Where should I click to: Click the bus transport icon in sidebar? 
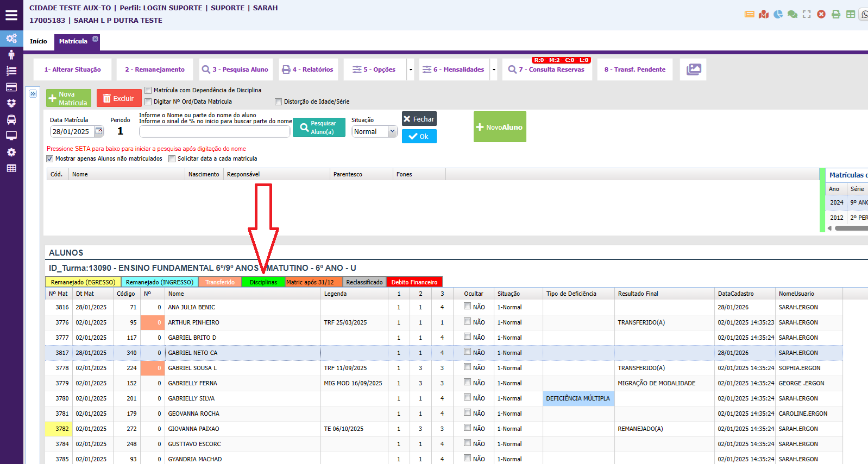pos(11,119)
